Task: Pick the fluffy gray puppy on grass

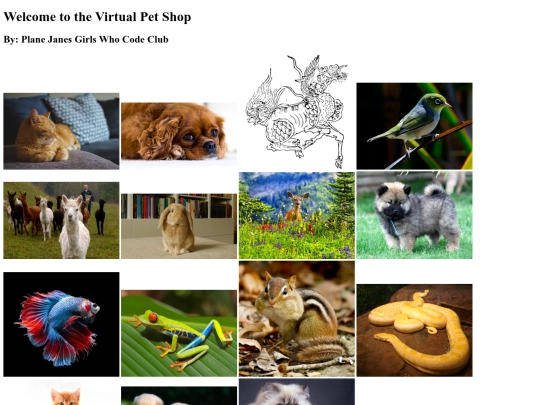Action: (414, 215)
